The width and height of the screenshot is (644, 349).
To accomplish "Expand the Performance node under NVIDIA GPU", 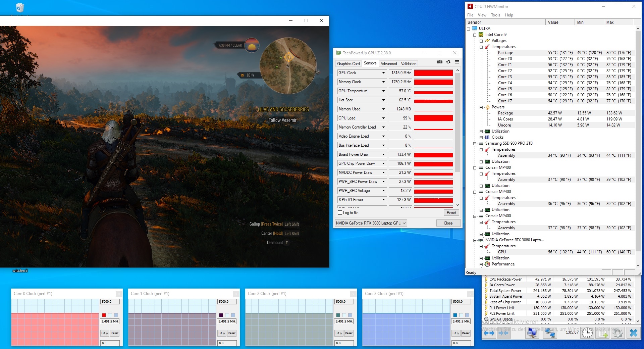I will [x=481, y=264].
